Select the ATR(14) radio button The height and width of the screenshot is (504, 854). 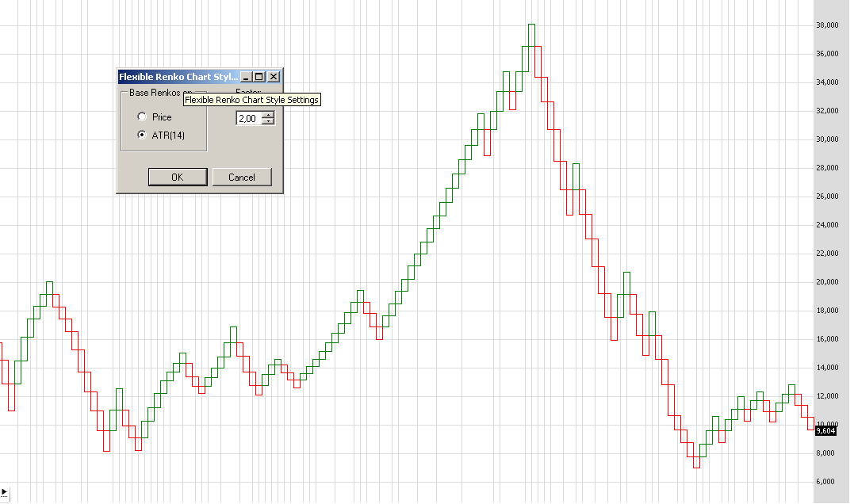click(142, 135)
